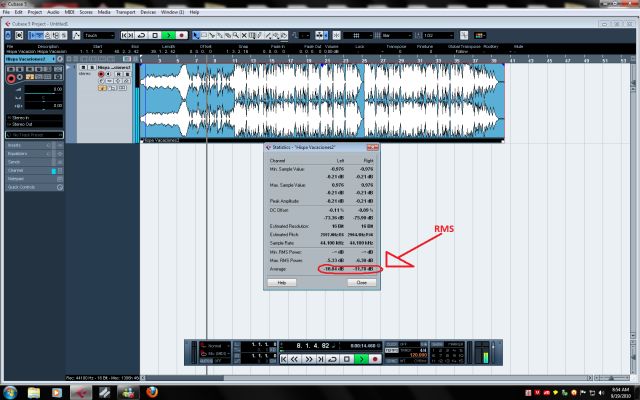The width and height of the screenshot is (640, 400).
Task: Expand Channel section in Inspector
Action: click(34, 171)
